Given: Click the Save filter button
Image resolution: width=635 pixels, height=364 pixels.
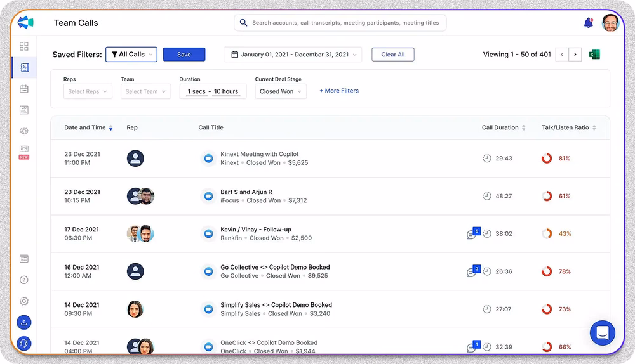Looking at the screenshot, I should click(x=184, y=54).
